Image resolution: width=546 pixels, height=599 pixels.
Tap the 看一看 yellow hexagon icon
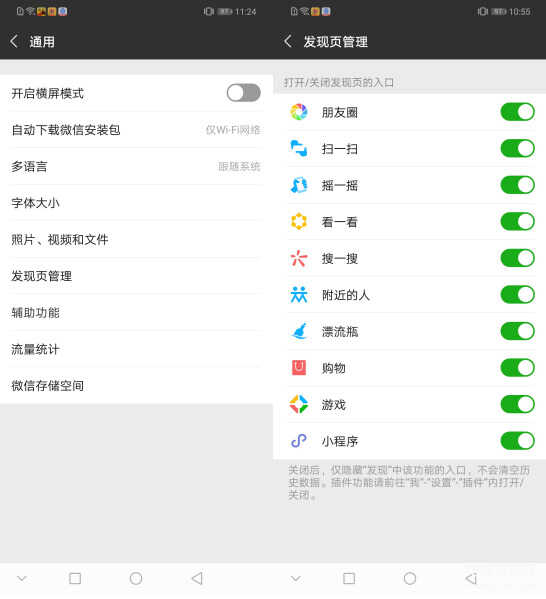click(299, 222)
